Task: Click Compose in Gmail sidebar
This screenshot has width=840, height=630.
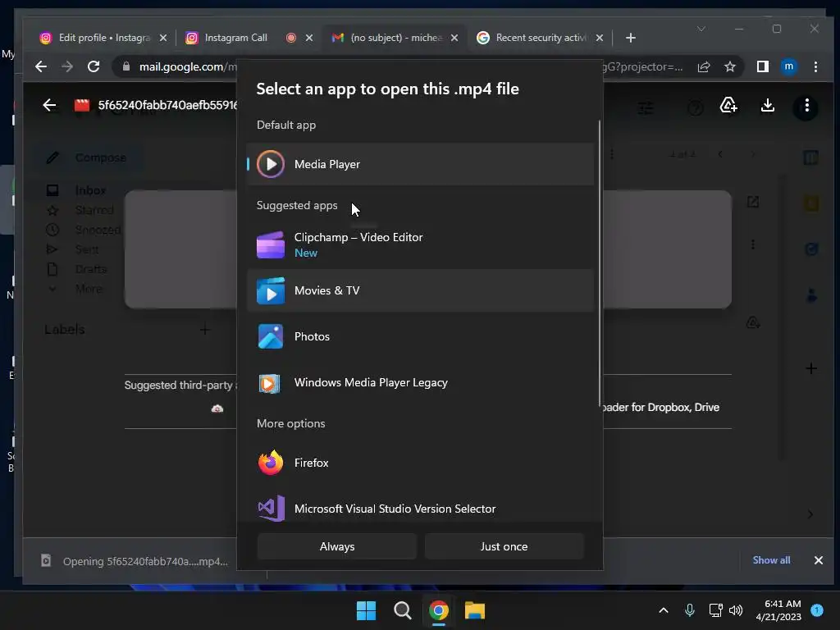Action: [89, 157]
